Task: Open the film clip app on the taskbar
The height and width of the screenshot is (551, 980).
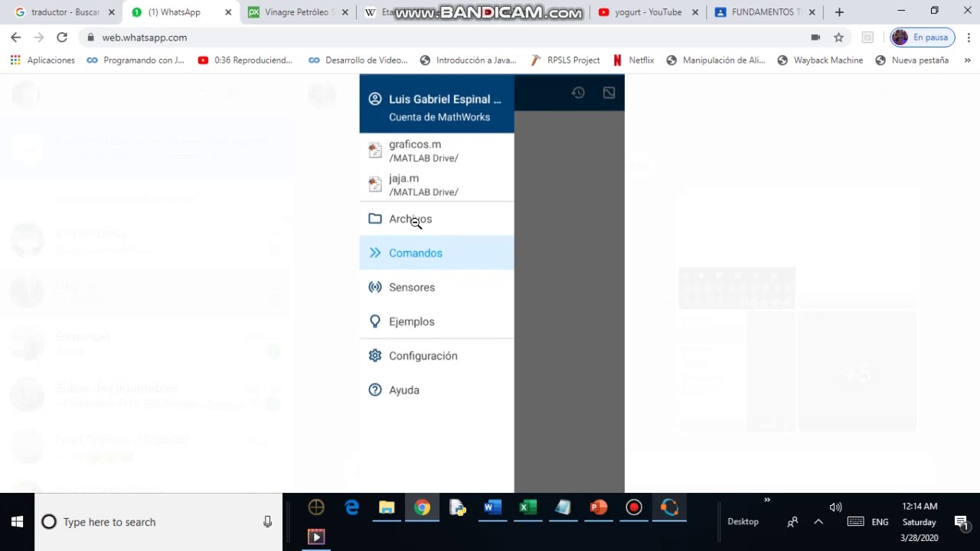Action: 316,536
